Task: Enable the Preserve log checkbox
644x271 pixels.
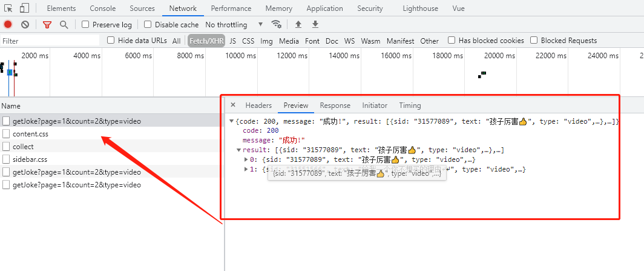Action: [x=85, y=25]
